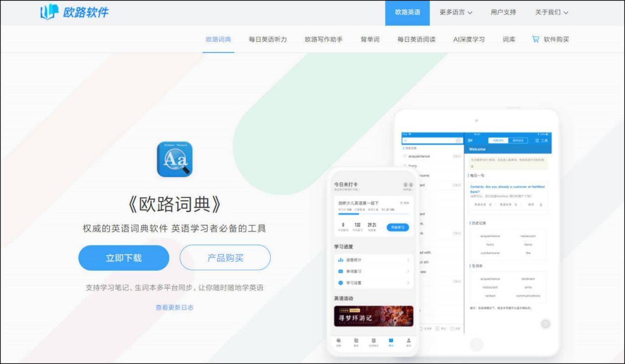Click tablet search box right icon
The image size is (625, 364).
pos(458,141)
